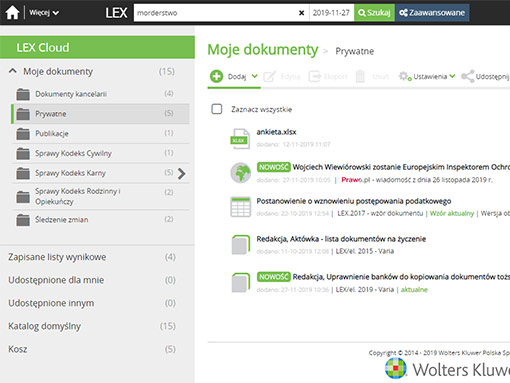Click the green Wzór aktualny link
The image size is (510, 383).
pos(452,213)
